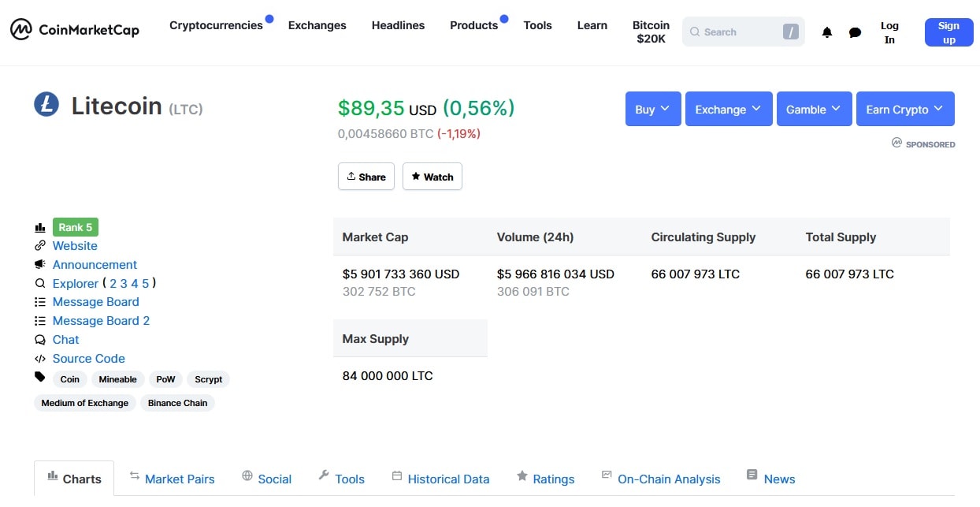
Task: Open the Headlines nav menu
Action: [398, 25]
